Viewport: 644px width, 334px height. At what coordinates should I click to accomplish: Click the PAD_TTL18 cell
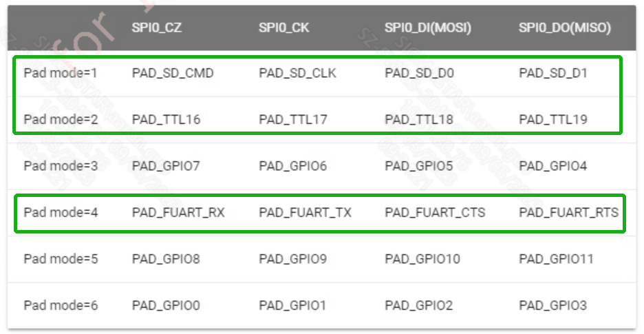pyautogui.click(x=419, y=119)
